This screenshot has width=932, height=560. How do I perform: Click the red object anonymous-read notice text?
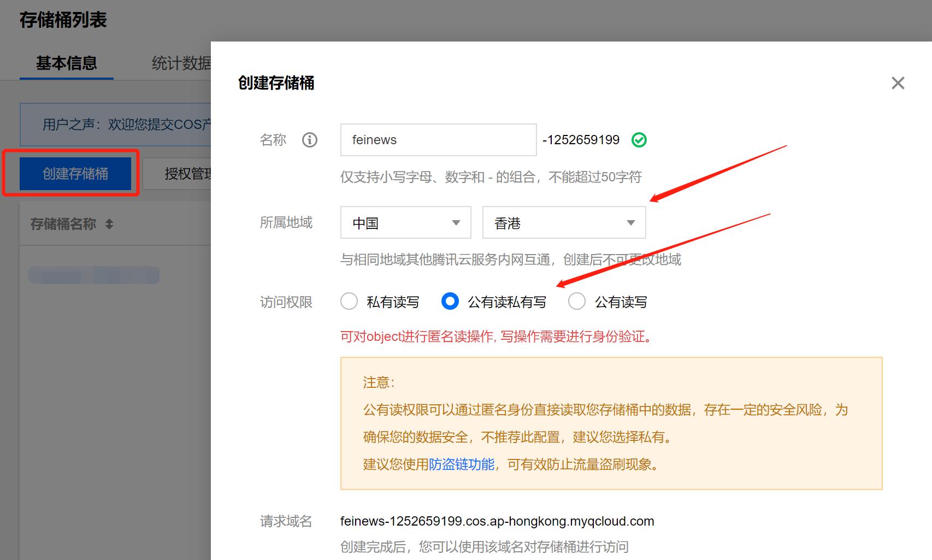pyautogui.click(x=497, y=337)
